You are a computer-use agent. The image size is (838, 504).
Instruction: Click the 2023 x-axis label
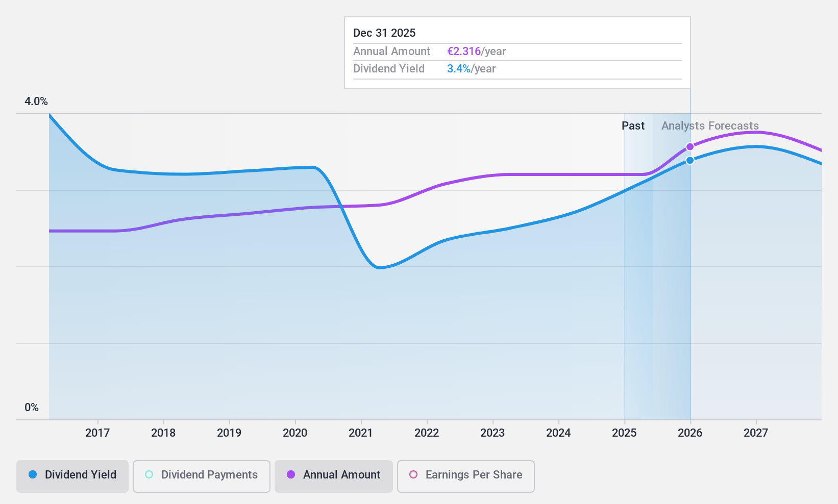pos(492,433)
